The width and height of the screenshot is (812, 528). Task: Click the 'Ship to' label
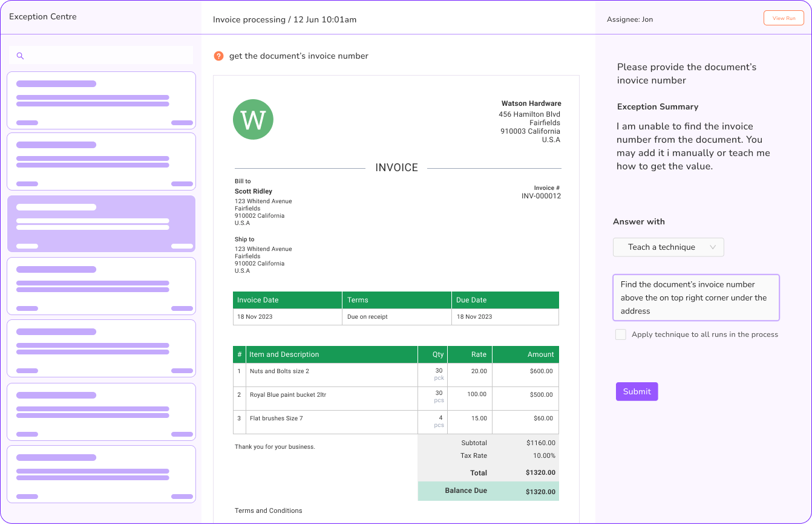point(244,239)
